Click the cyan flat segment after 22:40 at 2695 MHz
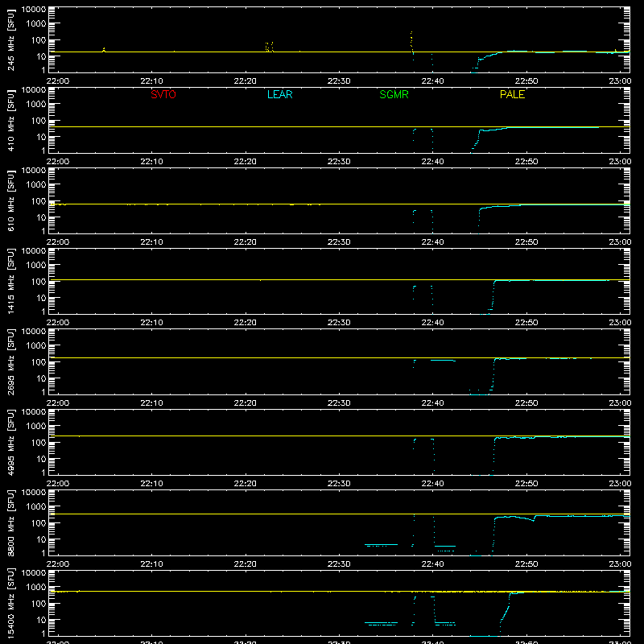 443,360
